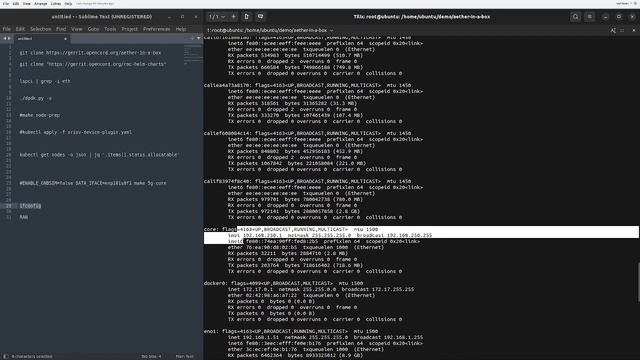640x360 pixels.
Task: Click the lspci | grep -i eth line
Action: [x=45, y=81]
